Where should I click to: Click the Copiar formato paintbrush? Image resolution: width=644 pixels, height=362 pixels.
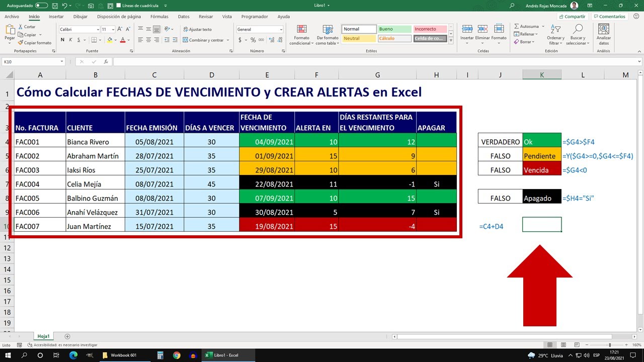coord(35,43)
